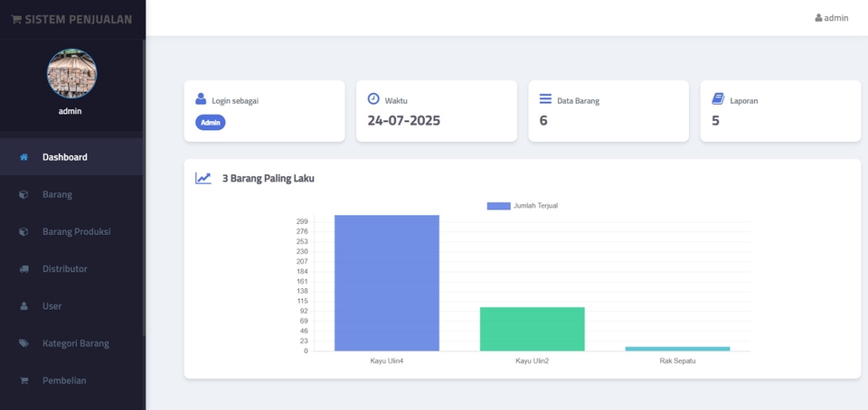868x410 pixels.
Task: Open the admin user dropdown at top right
Action: tap(831, 18)
